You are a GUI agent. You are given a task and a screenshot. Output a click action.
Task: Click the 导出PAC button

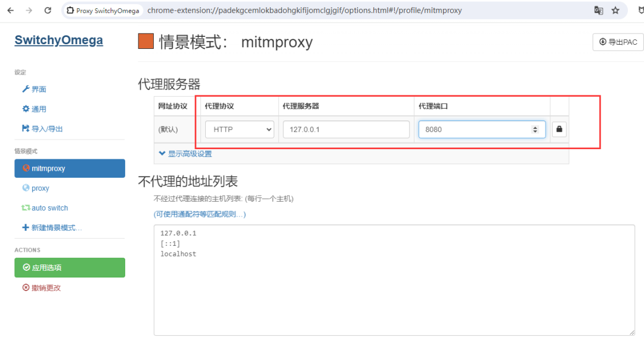pyautogui.click(x=618, y=42)
